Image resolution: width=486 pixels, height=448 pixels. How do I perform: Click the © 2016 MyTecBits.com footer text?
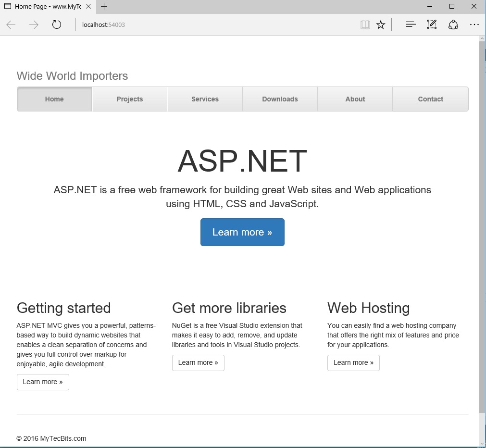pyautogui.click(x=51, y=439)
